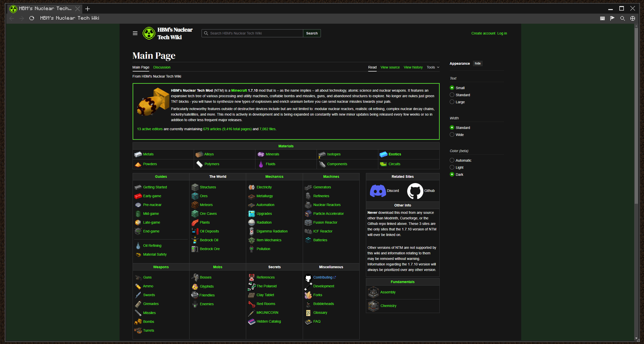Open the Nuclear Reactors link
644x344 pixels.
coord(327,205)
